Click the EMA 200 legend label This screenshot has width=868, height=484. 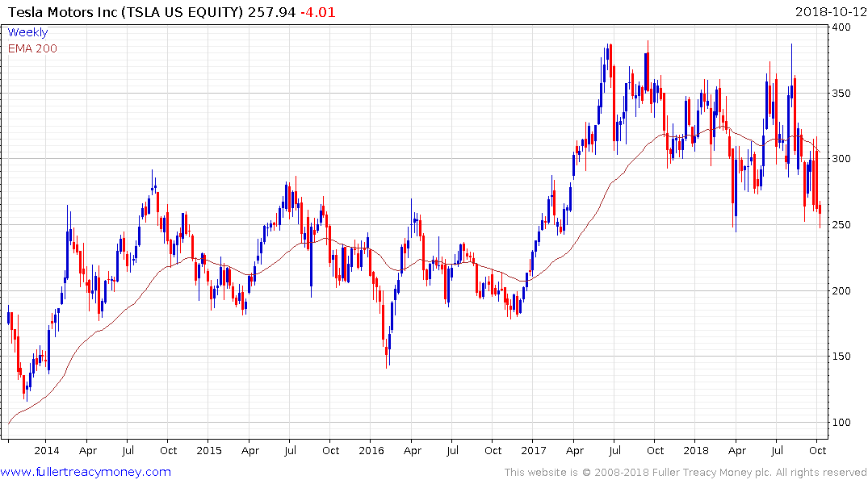click(x=32, y=48)
